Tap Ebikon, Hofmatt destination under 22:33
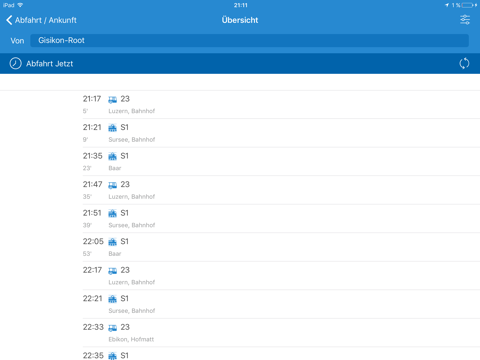This screenshot has height=360, width=480. 131,339
